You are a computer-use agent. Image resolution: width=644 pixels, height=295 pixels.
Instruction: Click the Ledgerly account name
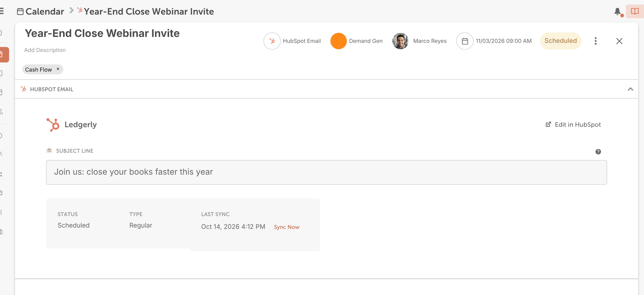pyautogui.click(x=80, y=124)
